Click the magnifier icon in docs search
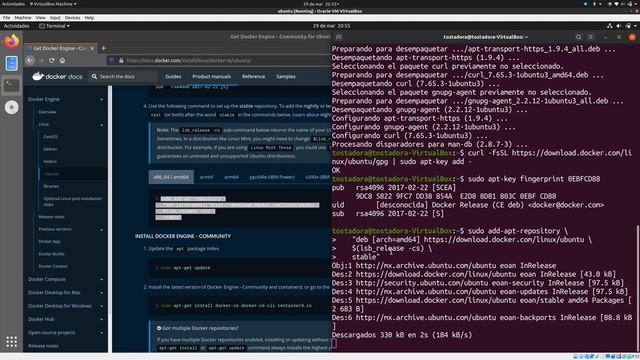Viewport: 640px width, 360px height. pos(94,76)
